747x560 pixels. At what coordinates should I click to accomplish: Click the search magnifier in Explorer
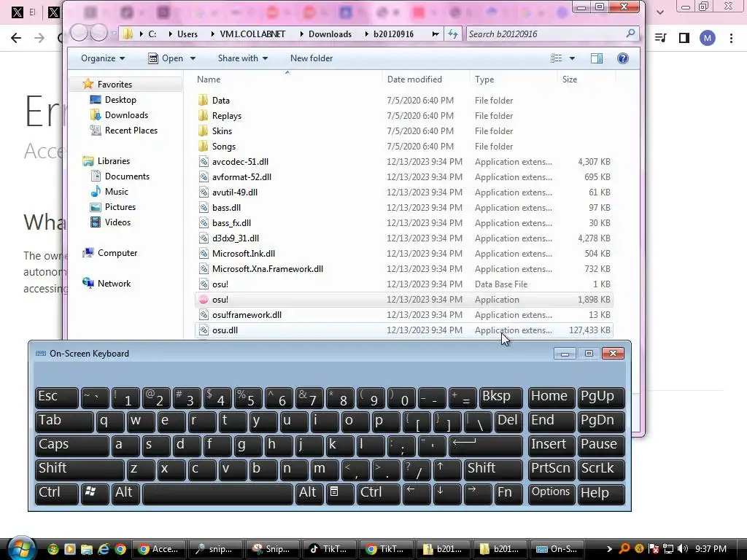coord(630,34)
